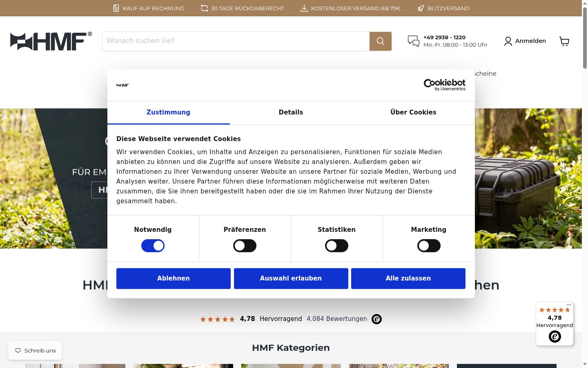Click the Blitzversand text
The height and width of the screenshot is (368, 588).
pyautogui.click(x=448, y=8)
